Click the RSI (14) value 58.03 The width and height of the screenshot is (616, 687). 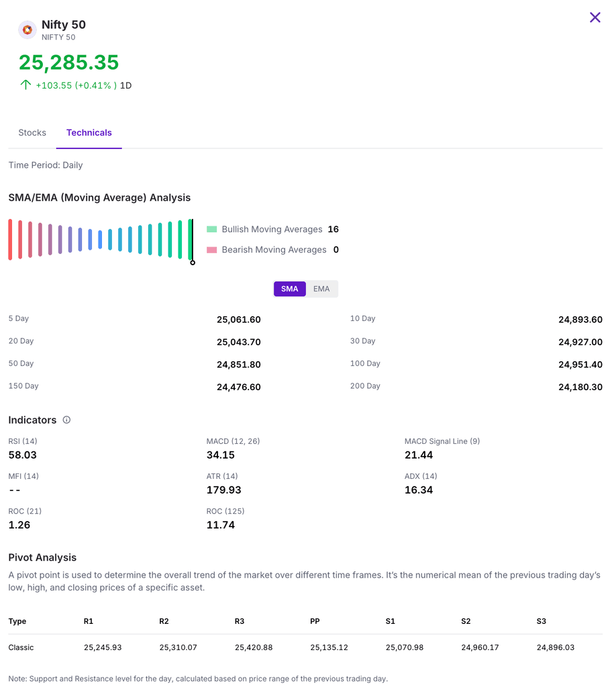pos(23,455)
